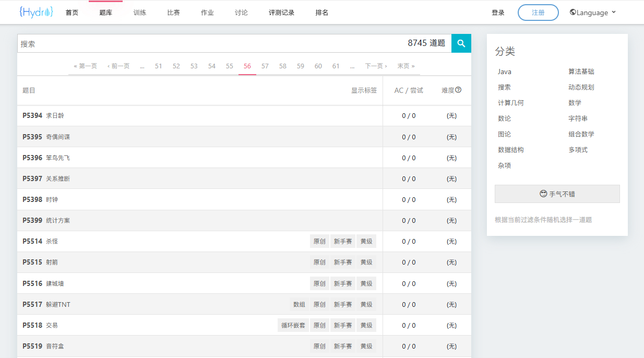Click the 登录 login link

pos(498,13)
